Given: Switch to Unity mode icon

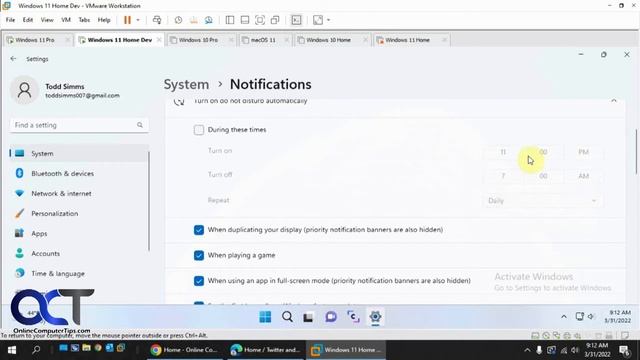Looking at the screenshot, I should coord(275,20).
